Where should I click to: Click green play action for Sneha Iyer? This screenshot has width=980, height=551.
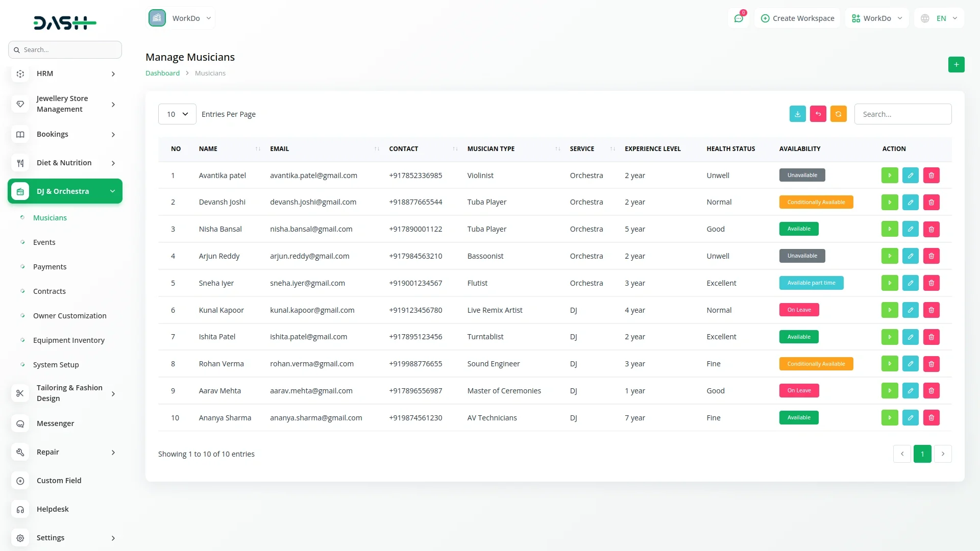pos(889,283)
